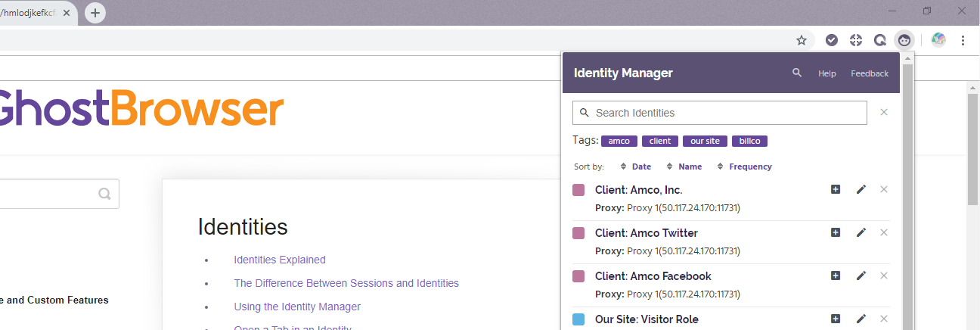Screen dimensions: 980x330
Task: Click color swatch of Client: Amco Twitter
Action: [x=578, y=233]
